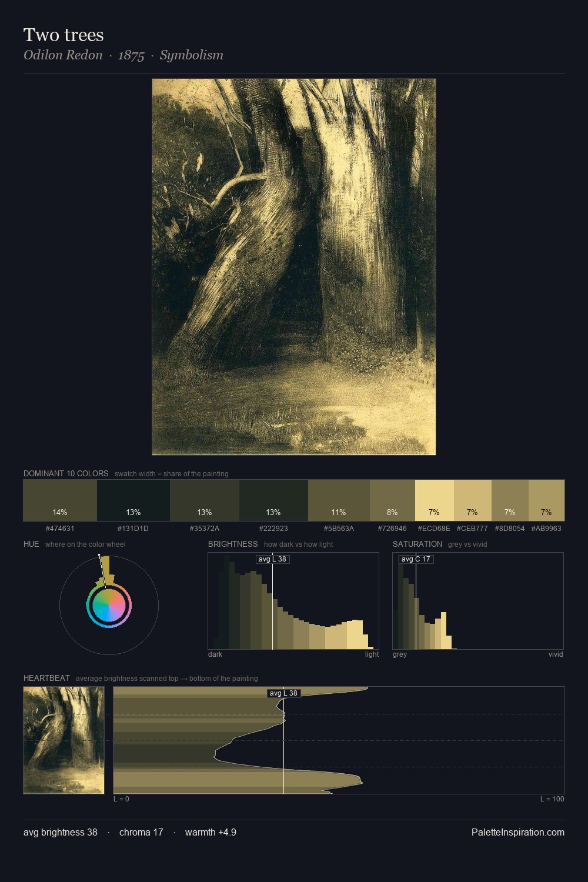Click the heartbeat brightness profile chart

pos(339,740)
